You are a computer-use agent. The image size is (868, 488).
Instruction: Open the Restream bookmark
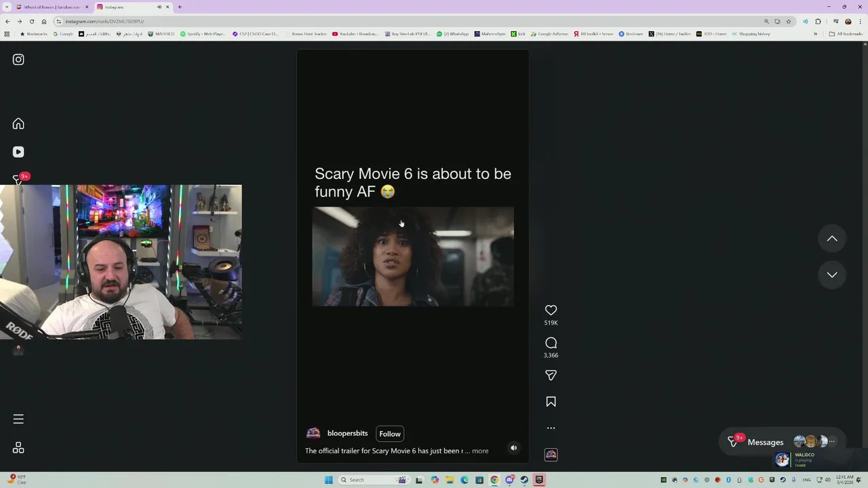point(631,34)
